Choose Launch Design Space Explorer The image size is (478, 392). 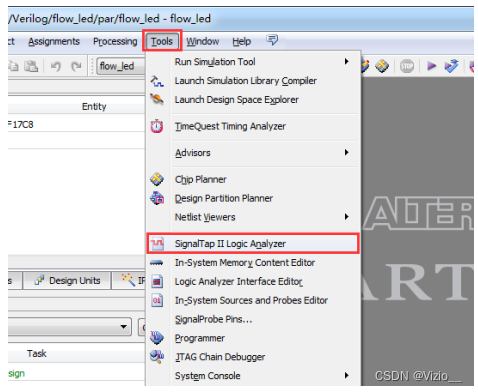pyautogui.click(x=253, y=100)
